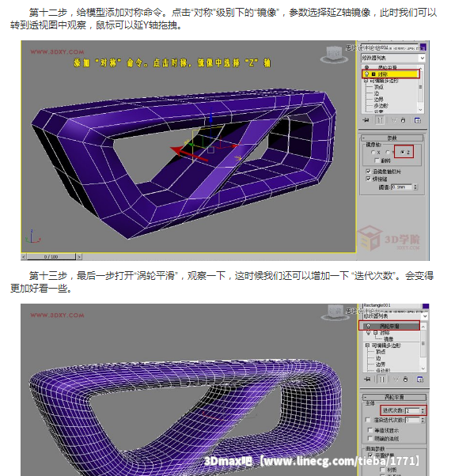Click the 0 / 100 time slider
This screenshot has width=451, height=476.
[x=51, y=257]
